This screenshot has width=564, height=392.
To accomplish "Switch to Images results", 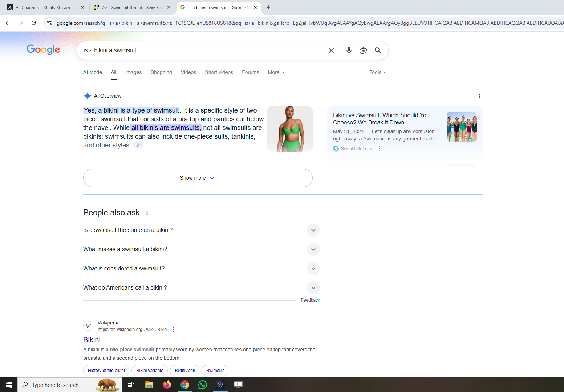I will (x=133, y=72).
